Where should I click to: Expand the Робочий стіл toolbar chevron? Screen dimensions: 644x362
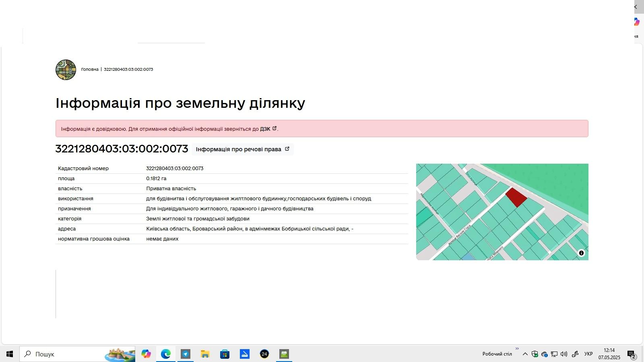tap(517, 349)
